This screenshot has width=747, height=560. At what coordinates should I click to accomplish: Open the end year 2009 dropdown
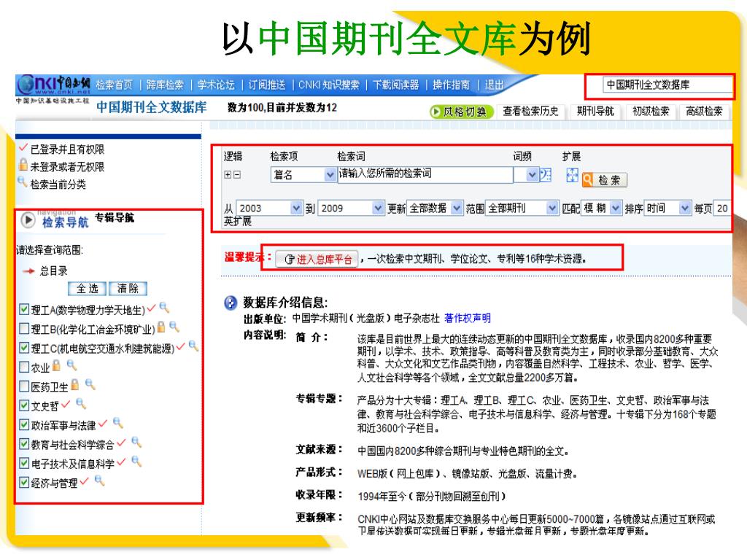pyautogui.click(x=351, y=208)
